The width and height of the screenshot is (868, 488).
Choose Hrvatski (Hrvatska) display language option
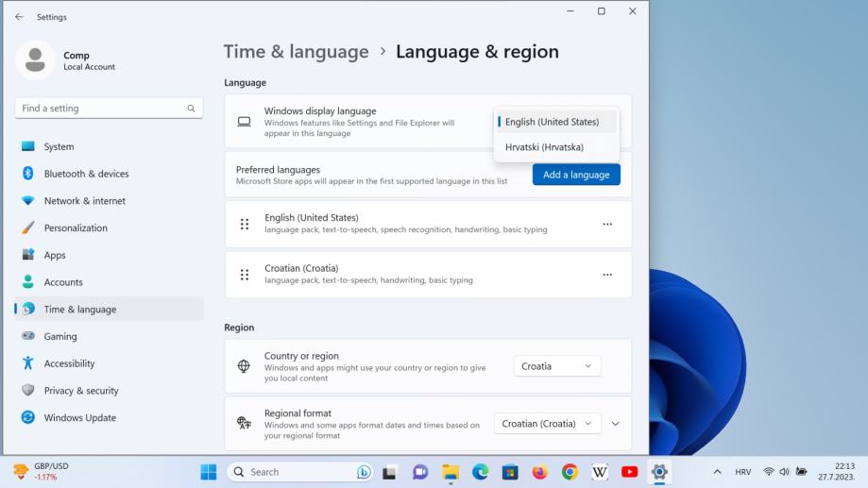click(x=555, y=147)
